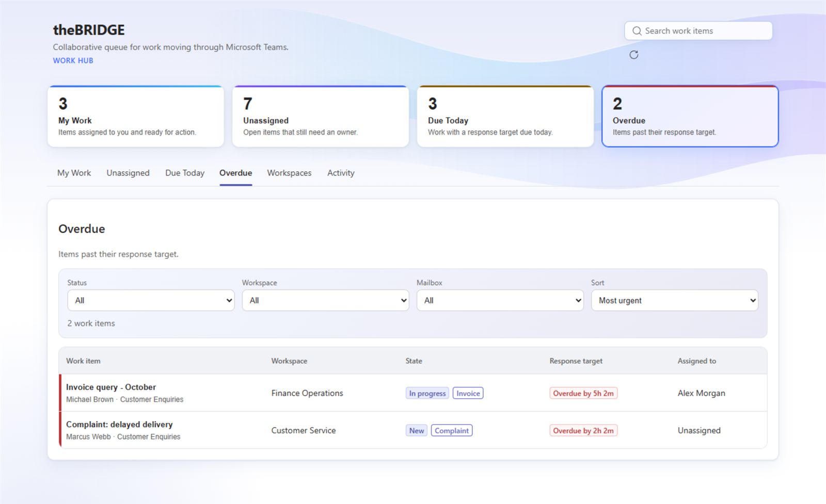Screen dimensions: 826x504
Task: Click the Finance Operations workspace cell
Action: (307, 393)
